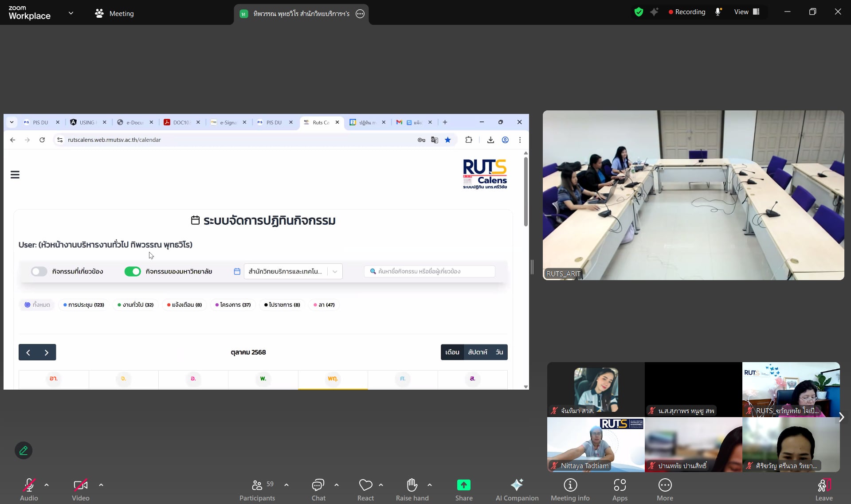Click the React heart icon

click(365, 485)
